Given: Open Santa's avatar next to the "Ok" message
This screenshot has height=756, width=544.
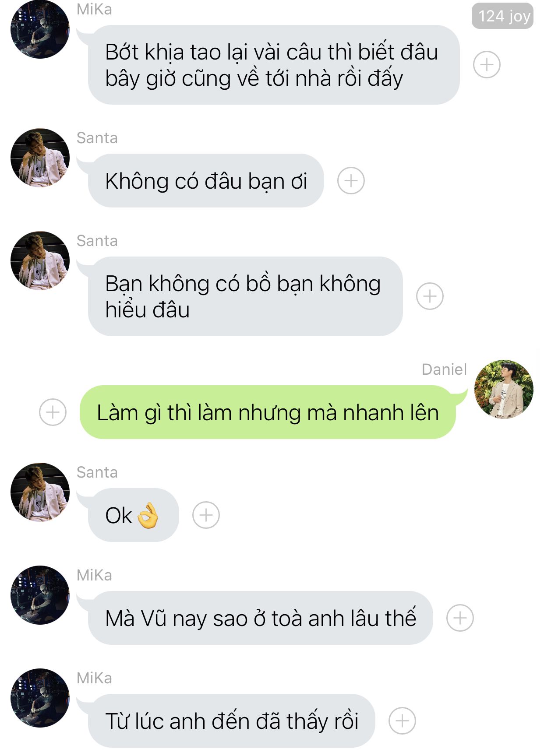Looking at the screenshot, I should click(40, 492).
